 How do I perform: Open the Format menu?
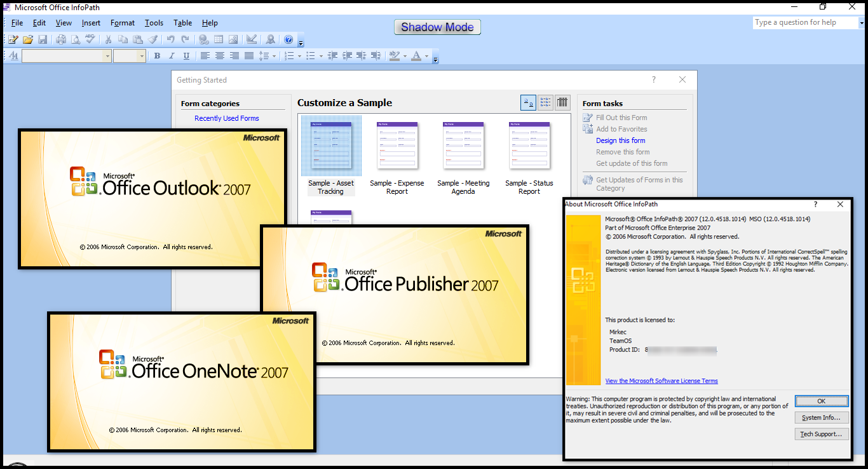pos(123,23)
